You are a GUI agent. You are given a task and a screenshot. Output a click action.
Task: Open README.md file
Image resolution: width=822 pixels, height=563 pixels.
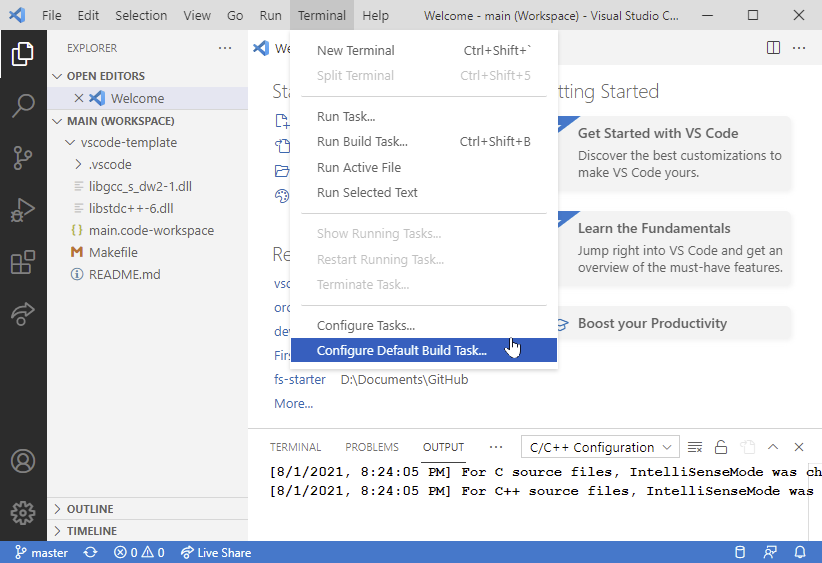147,275
